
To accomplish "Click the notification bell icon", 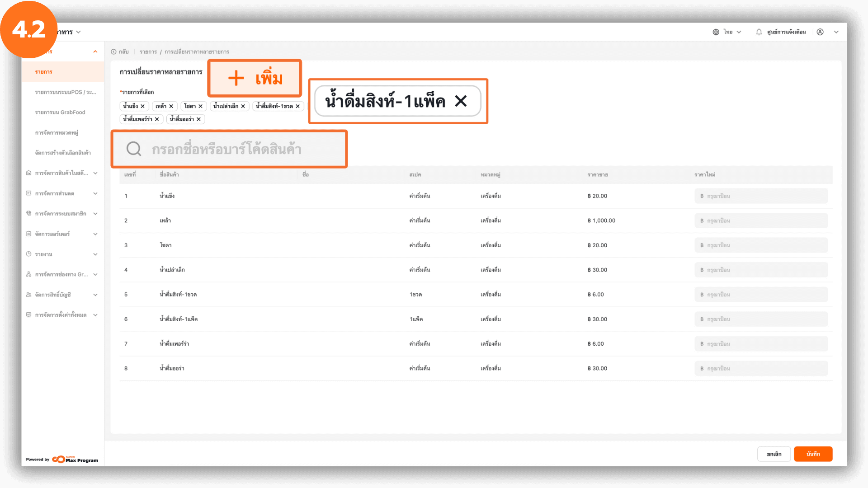I will 759,32.
